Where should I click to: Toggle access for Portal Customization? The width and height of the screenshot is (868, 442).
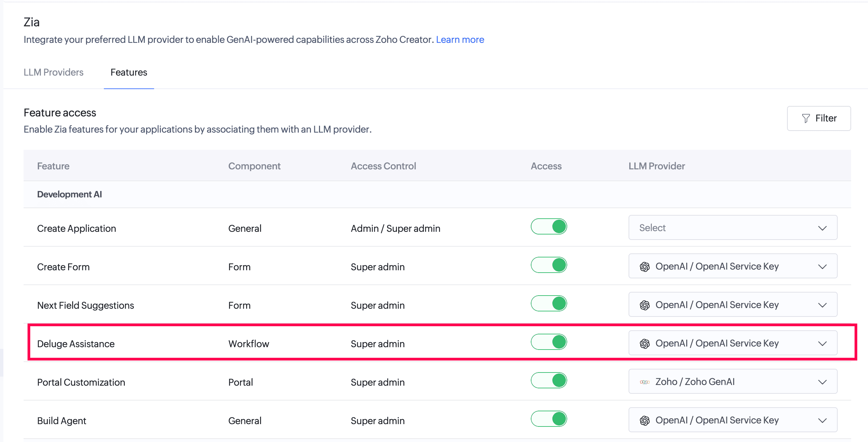(x=549, y=380)
